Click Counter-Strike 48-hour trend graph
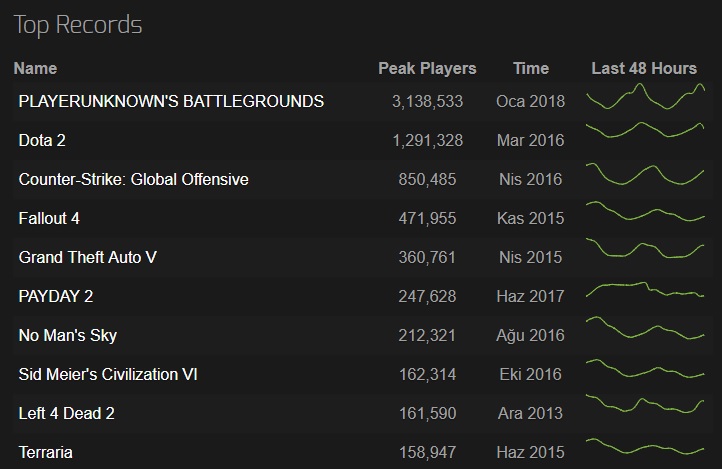 click(645, 177)
